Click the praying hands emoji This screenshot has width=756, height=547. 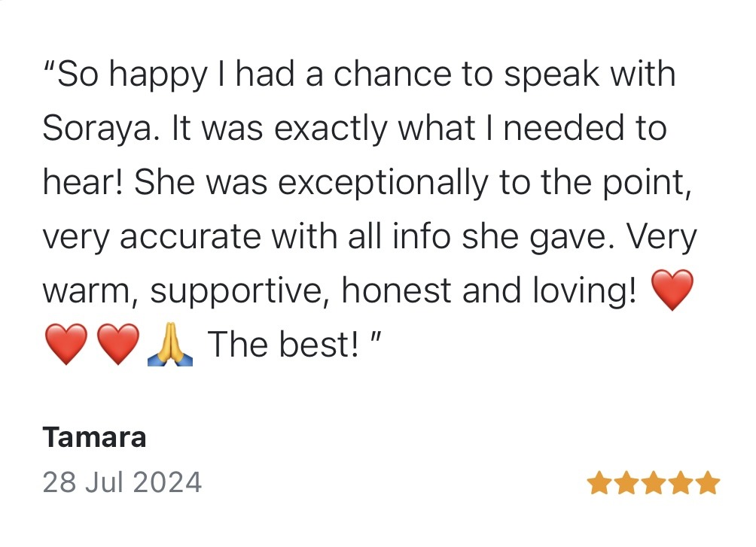click(172, 345)
